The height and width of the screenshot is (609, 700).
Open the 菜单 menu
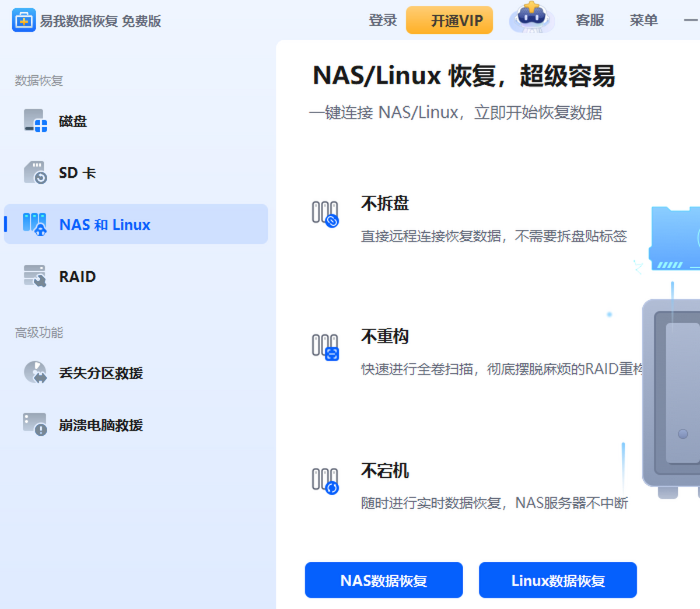point(643,20)
